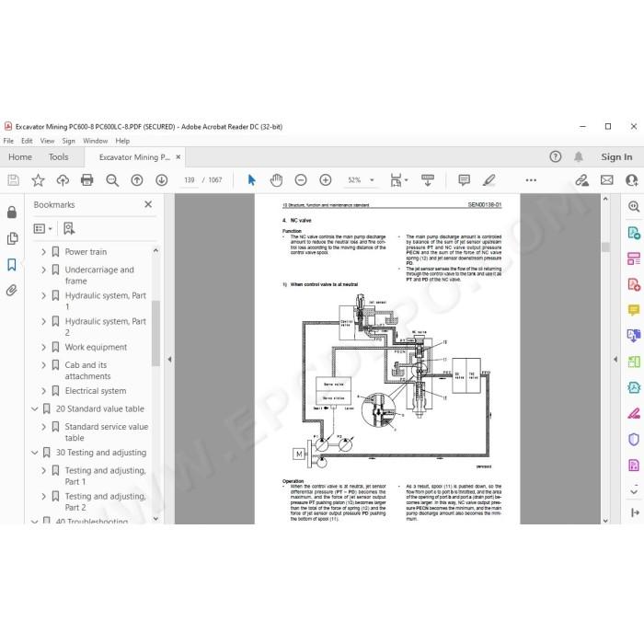Image resolution: width=644 pixels, height=644 pixels.
Task: Close the Excavator Mining document tab
Action: click(178, 157)
